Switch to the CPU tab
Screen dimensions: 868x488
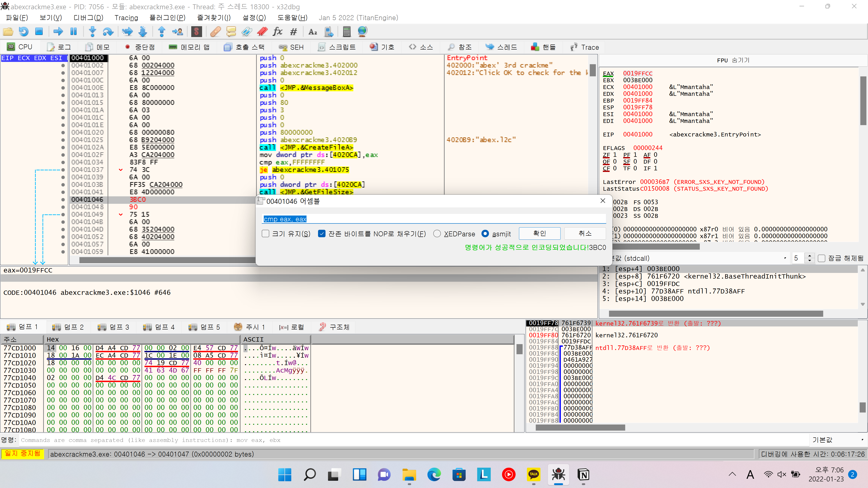click(x=19, y=47)
